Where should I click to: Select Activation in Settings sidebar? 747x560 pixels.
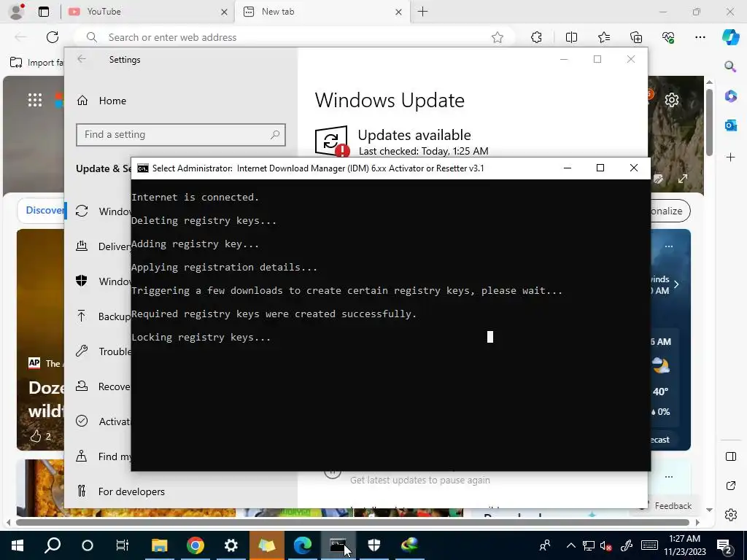coord(103,421)
